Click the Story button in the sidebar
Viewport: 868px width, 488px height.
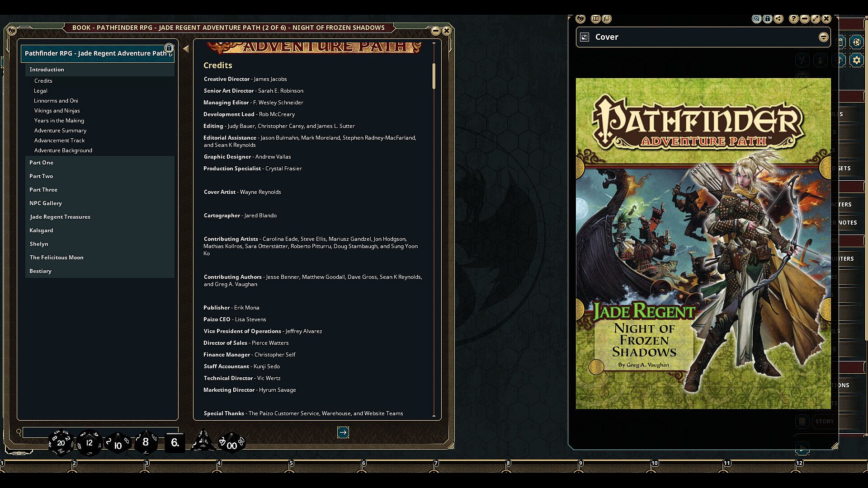point(824,422)
